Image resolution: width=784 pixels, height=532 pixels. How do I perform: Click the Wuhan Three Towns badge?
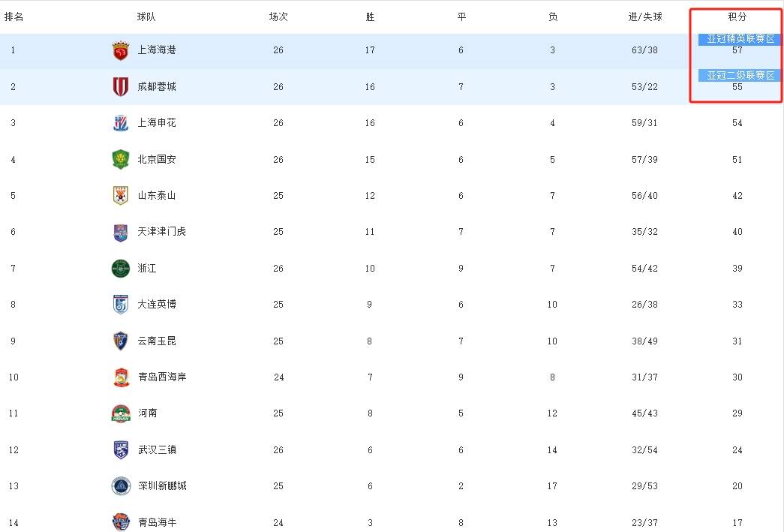[x=120, y=449]
